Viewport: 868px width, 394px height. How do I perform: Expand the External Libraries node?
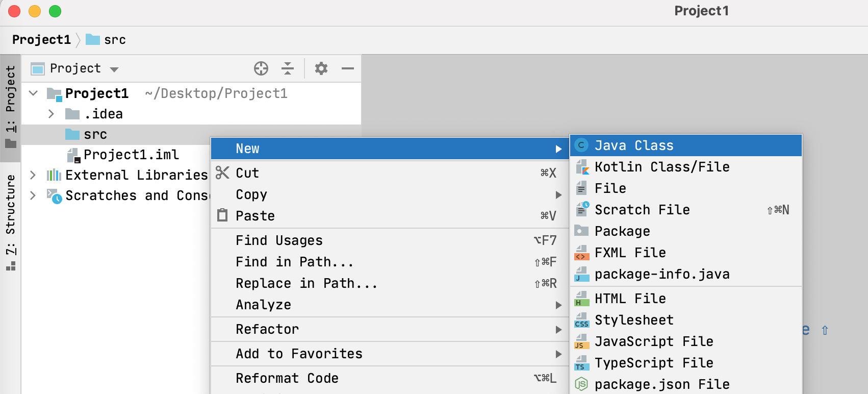pos(33,175)
